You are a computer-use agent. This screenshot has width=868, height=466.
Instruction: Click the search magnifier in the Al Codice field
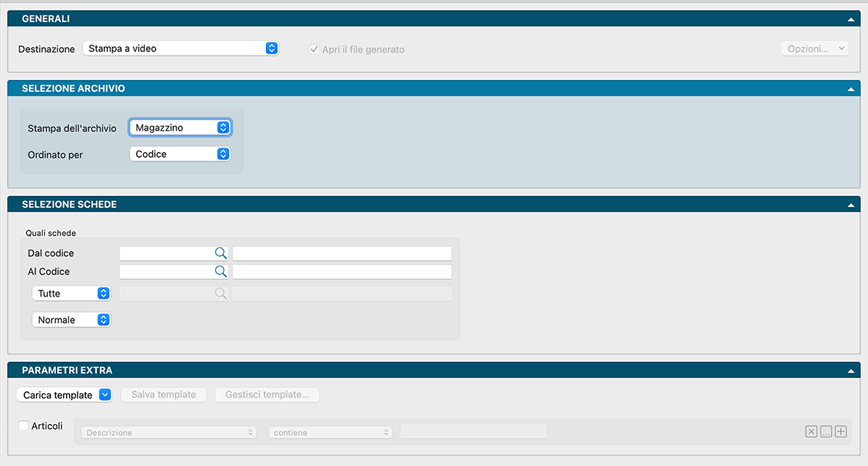220,272
